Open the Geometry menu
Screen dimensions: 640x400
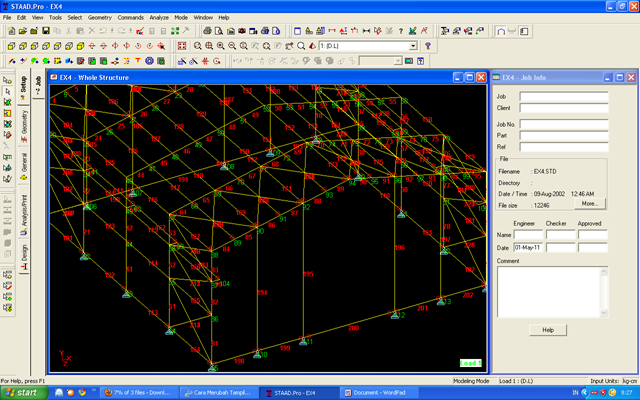tap(100, 18)
